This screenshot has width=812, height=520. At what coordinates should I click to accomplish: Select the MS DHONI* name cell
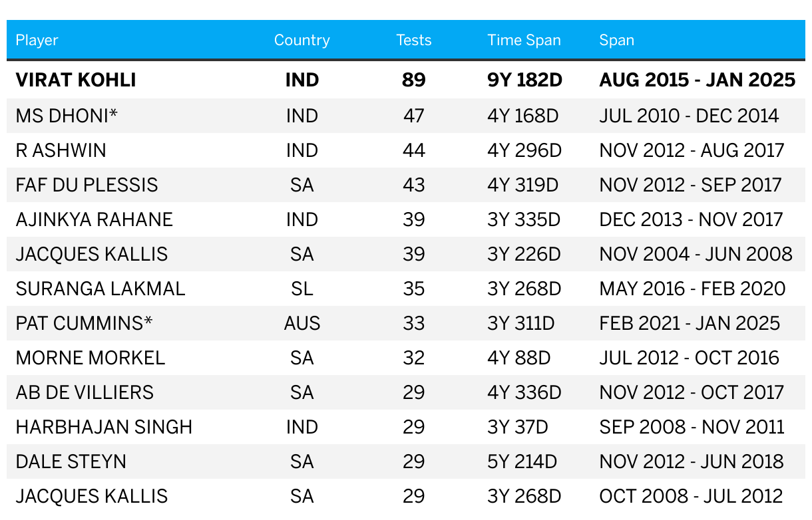(67, 116)
